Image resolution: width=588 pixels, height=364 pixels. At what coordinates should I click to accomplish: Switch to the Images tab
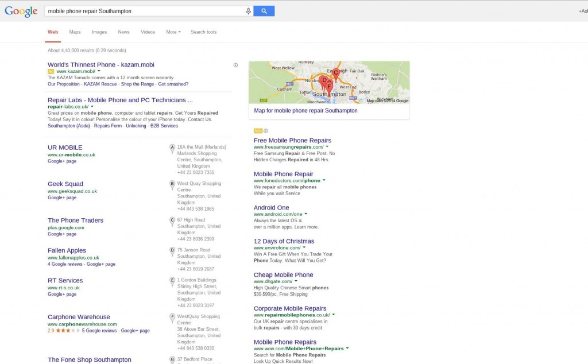click(x=99, y=32)
